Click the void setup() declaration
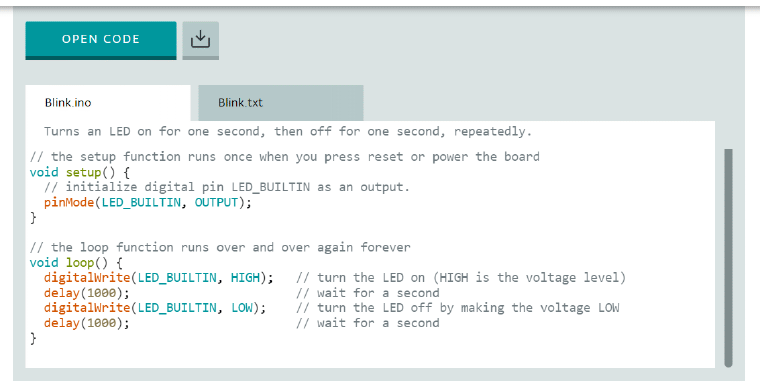Screen dimensions: 760x389 tap(79, 172)
